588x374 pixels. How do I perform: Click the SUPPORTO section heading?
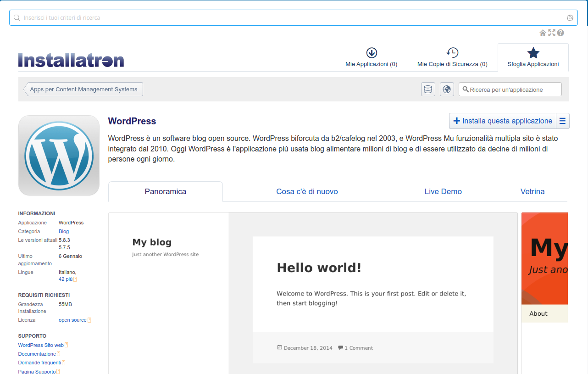coord(32,336)
